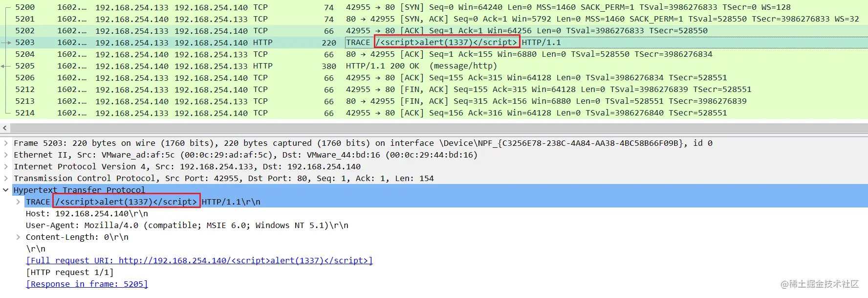Collapse the Hypertext Transfer Protocol section
The height and width of the screenshot is (298, 868).
(5, 190)
